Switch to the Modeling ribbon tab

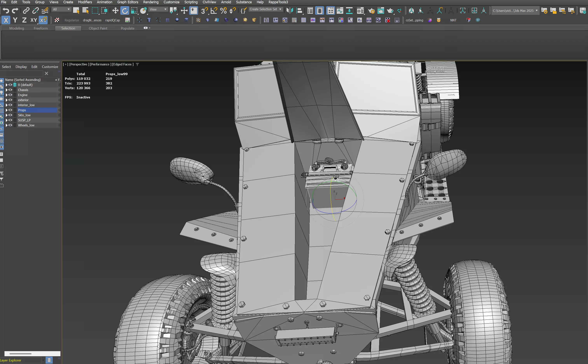17,28
